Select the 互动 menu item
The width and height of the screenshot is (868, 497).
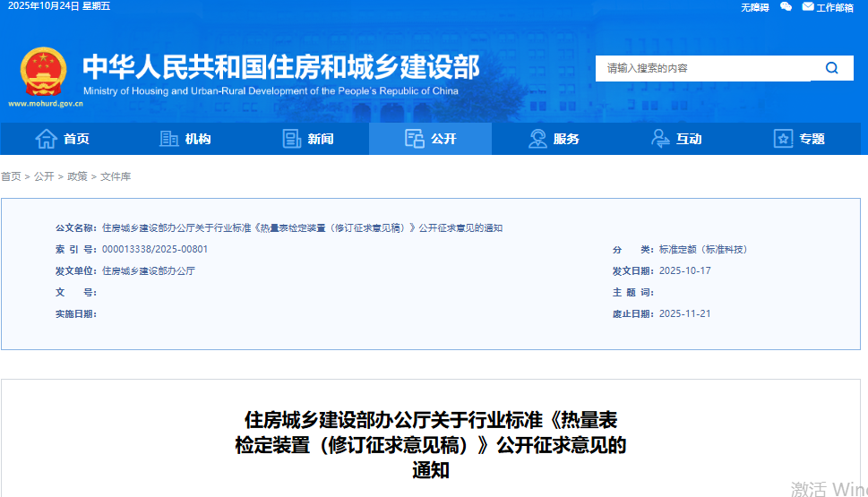pyautogui.click(x=689, y=139)
